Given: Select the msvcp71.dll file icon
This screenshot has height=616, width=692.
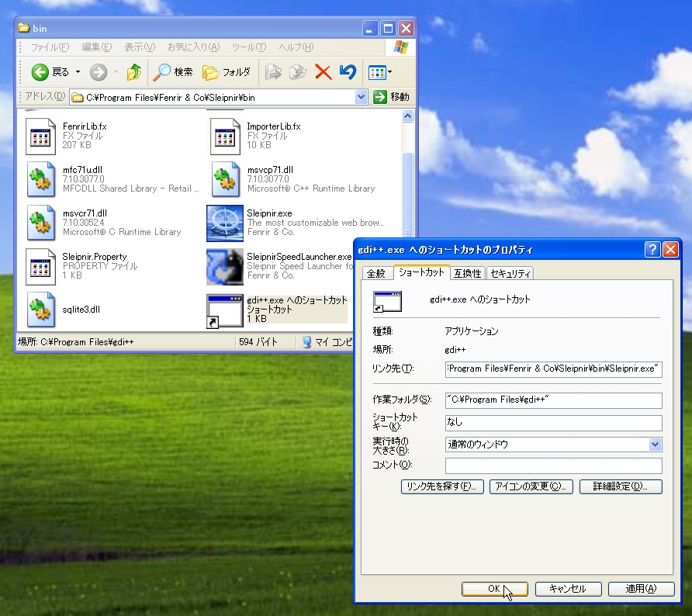Looking at the screenshot, I should (225, 179).
